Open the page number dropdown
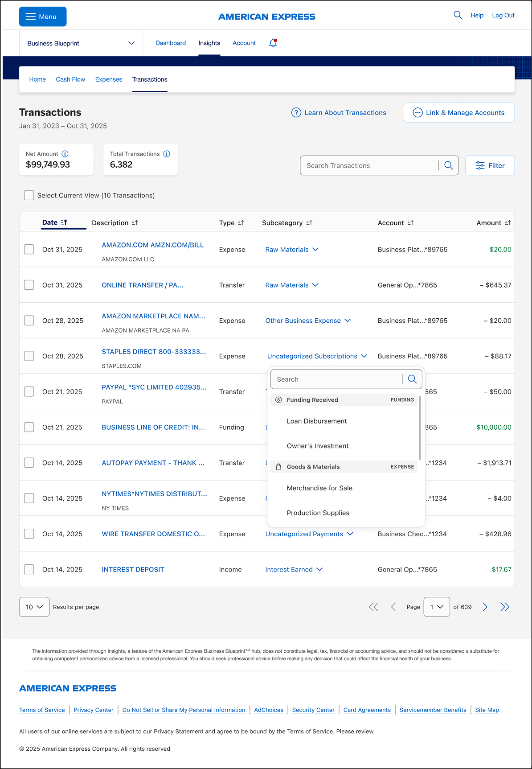 [x=437, y=607]
